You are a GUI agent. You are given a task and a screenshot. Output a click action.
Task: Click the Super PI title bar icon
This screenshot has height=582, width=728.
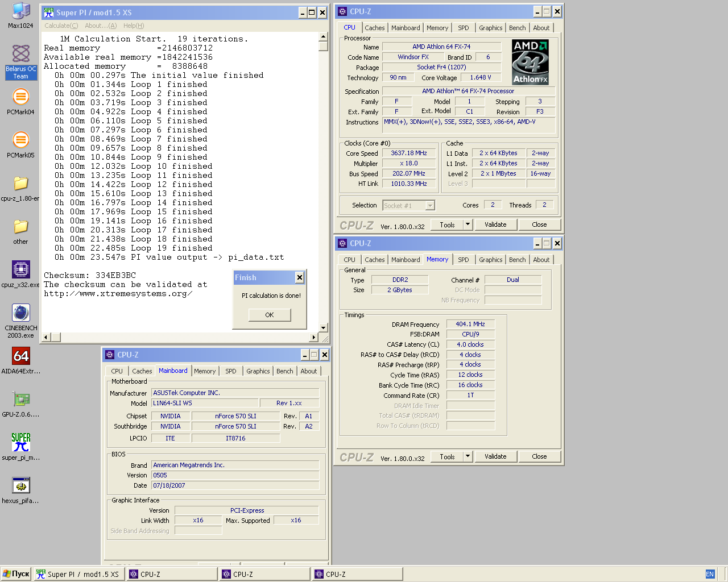tap(49, 13)
